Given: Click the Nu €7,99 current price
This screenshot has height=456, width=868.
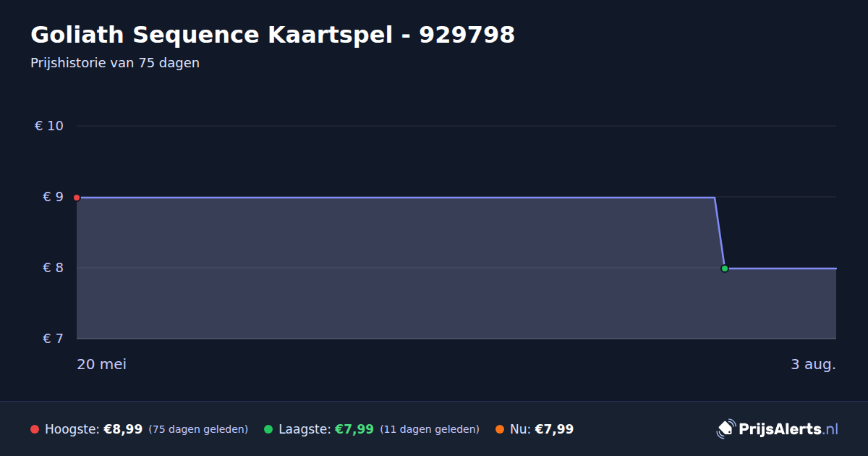Looking at the screenshot, I should [x=554, y=429].
